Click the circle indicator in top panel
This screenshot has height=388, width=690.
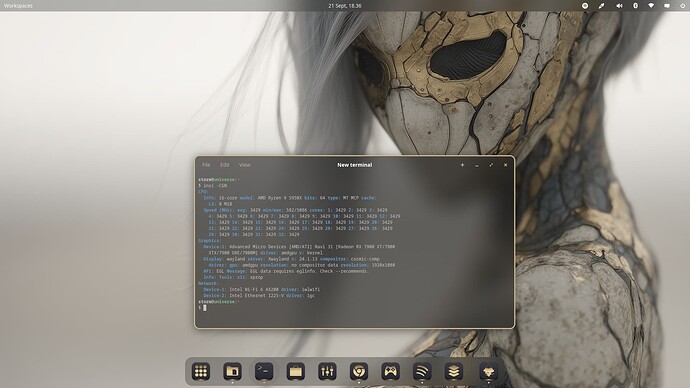tap(585, 6)
